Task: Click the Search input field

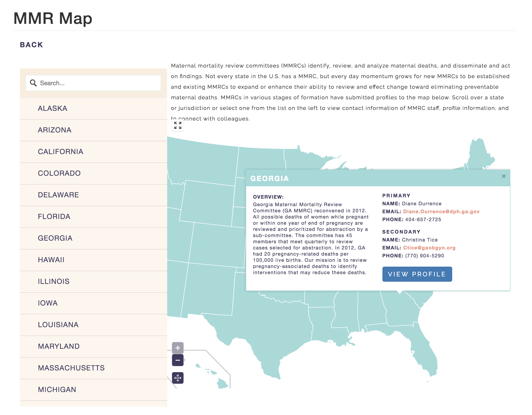Action: 93,83
